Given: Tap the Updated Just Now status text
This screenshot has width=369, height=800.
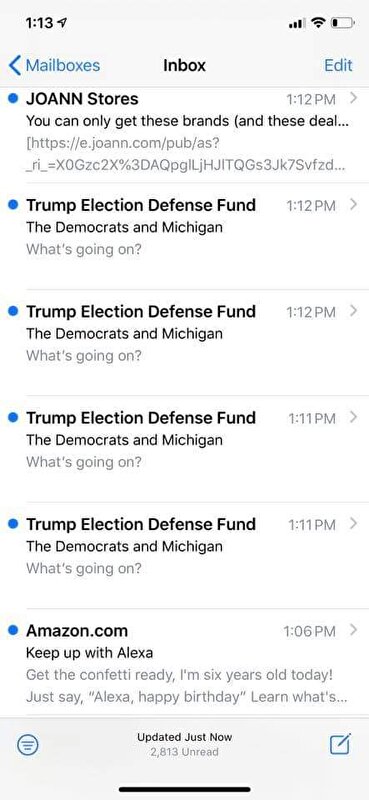Looking at the screenshot, I should point(184,737).
